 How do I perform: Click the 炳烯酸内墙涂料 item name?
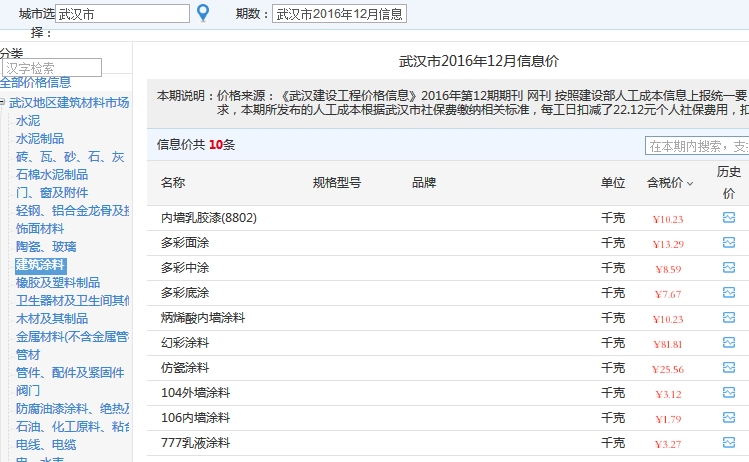point(203,318)
